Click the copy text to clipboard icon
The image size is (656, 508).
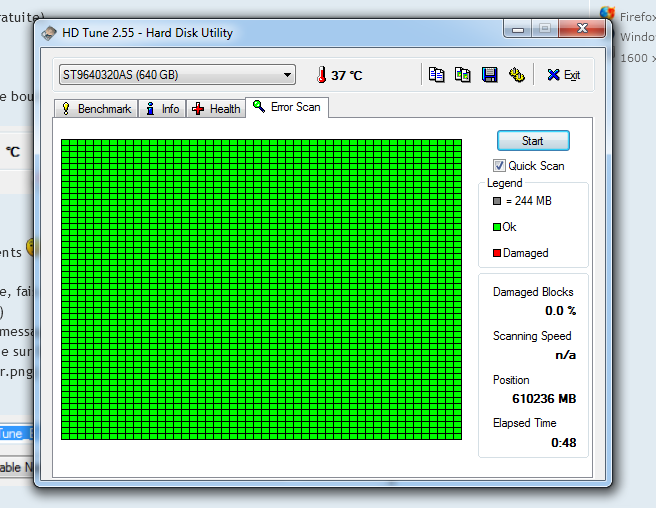[x=436, y=75]
